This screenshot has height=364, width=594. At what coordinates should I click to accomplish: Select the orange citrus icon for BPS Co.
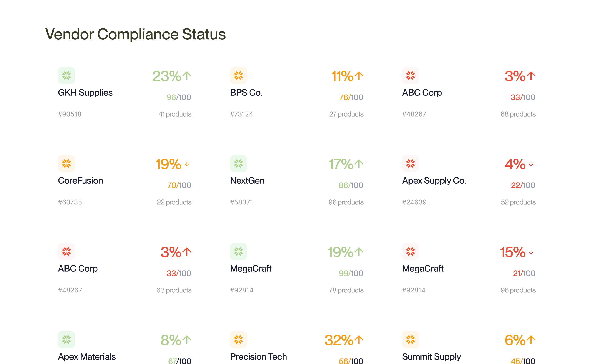(238, 75)
